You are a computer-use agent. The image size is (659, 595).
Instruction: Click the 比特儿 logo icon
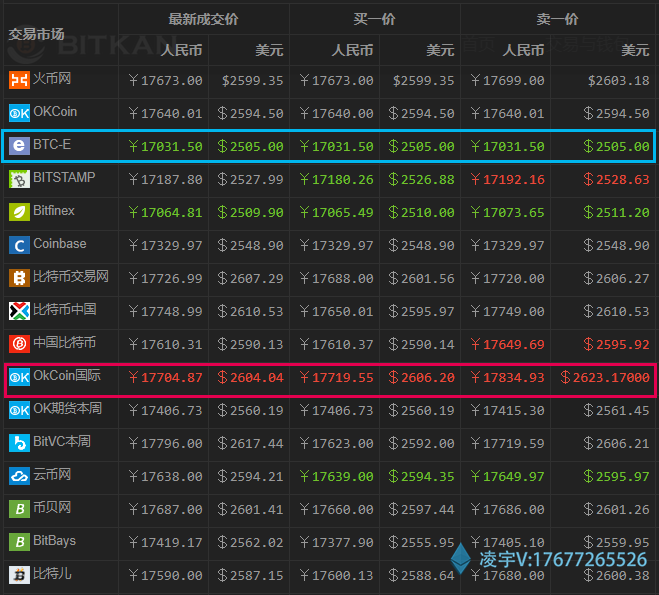[x=19, y=575]
